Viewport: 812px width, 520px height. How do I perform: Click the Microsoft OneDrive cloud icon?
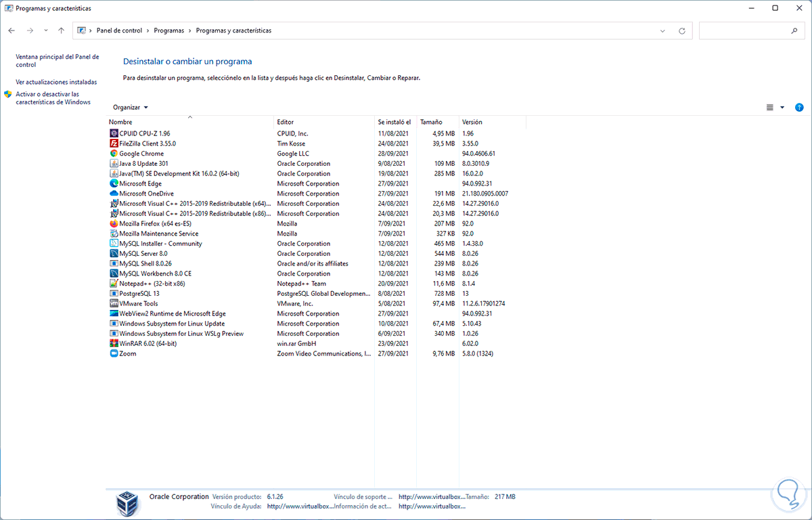point(114,194)
